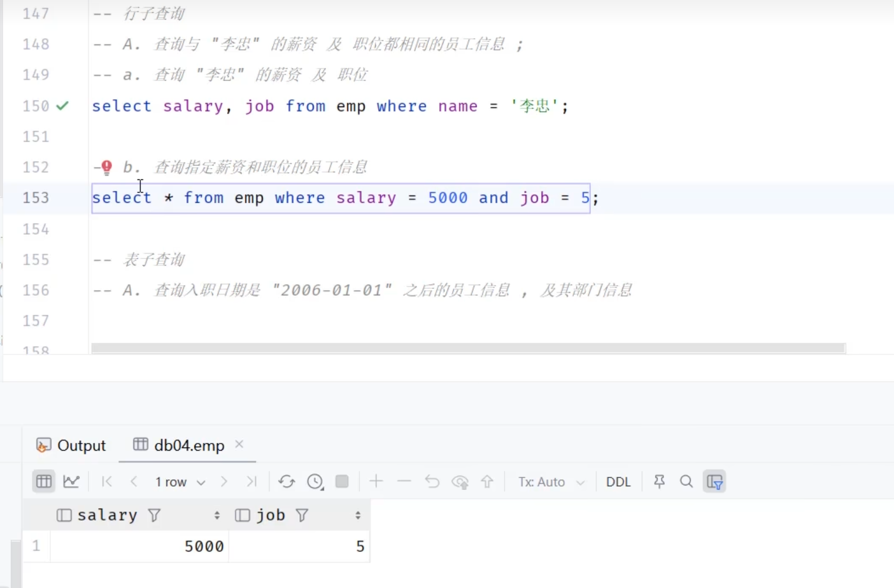894x588 pixels.
Task: Expand the 1 row page size dropdown
Action: [180, 482]
